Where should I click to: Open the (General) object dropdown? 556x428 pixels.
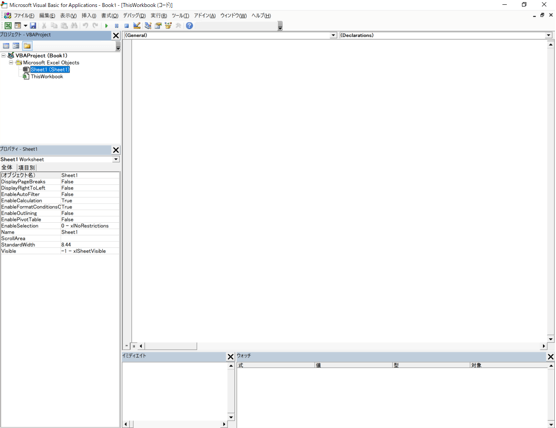pos(333,35)
